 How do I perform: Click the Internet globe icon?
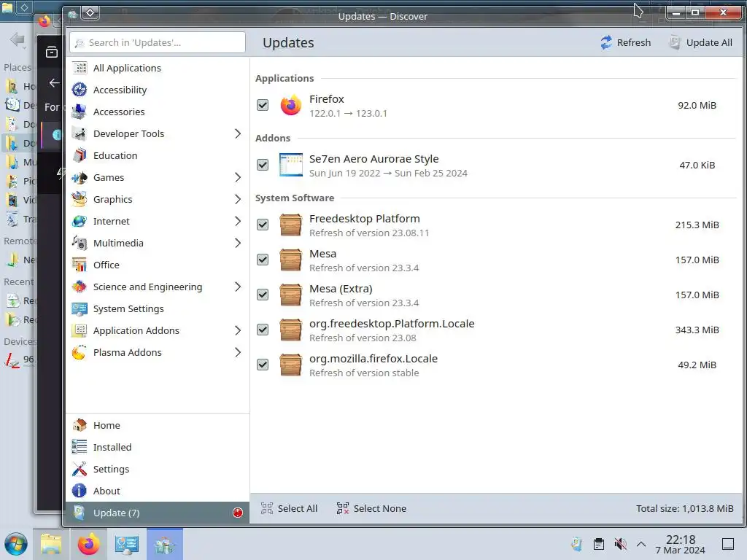point(79,221)
